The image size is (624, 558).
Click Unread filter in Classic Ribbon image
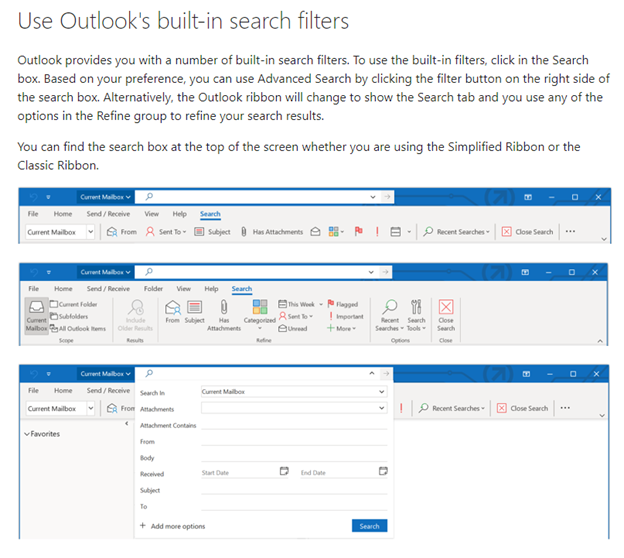(293, 328)
